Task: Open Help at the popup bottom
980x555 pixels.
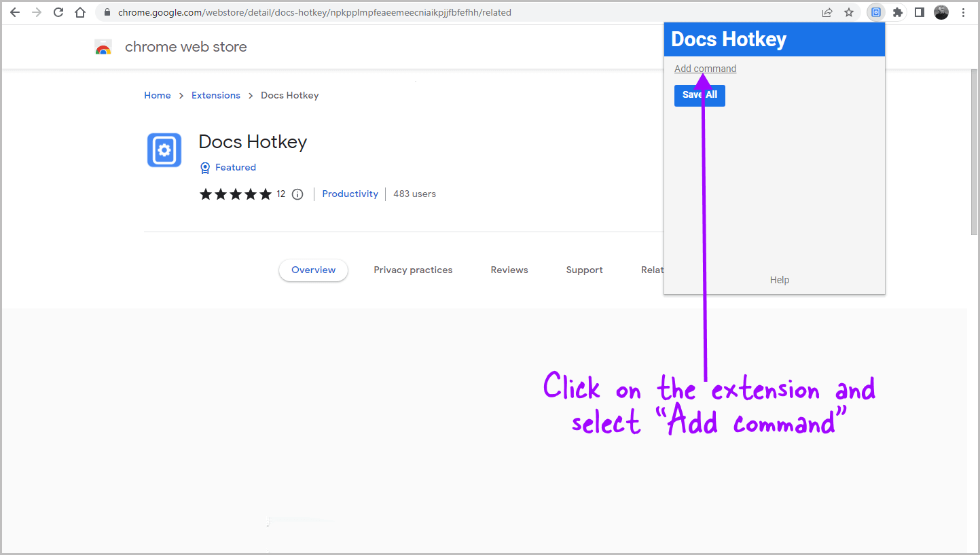Action: pyautogui.click(x=779, y=279)
